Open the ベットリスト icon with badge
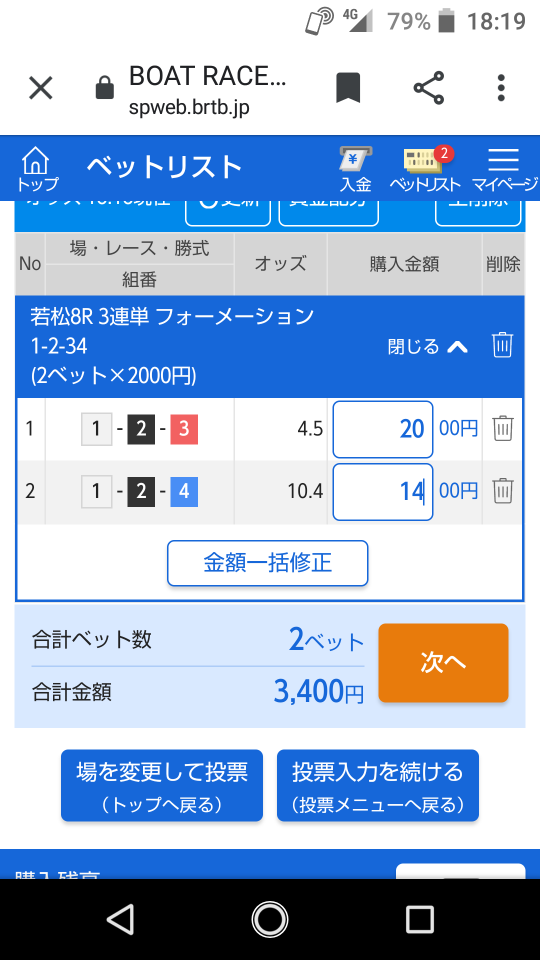 [425, 169]
